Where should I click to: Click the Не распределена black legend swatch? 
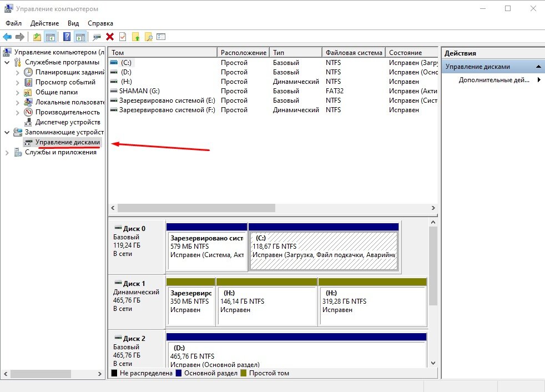pyautogui.click(x=114, y=373)
